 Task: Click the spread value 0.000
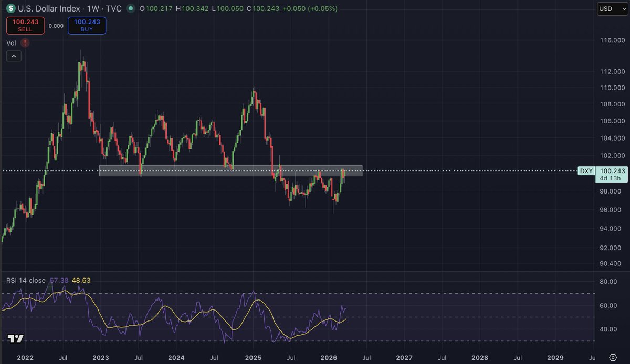pyautogui.click(x=56, y=26)
